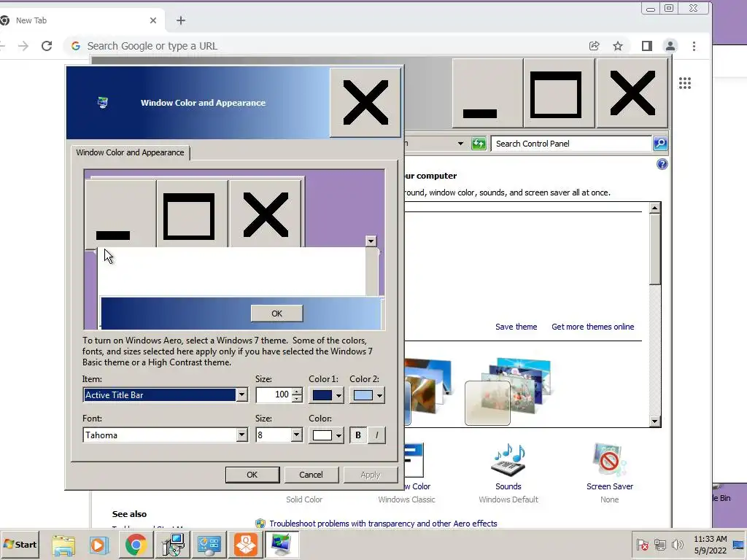Open the Control Panel help question-mark icon
Screen dimensions: 747x560
coord(662,164)
